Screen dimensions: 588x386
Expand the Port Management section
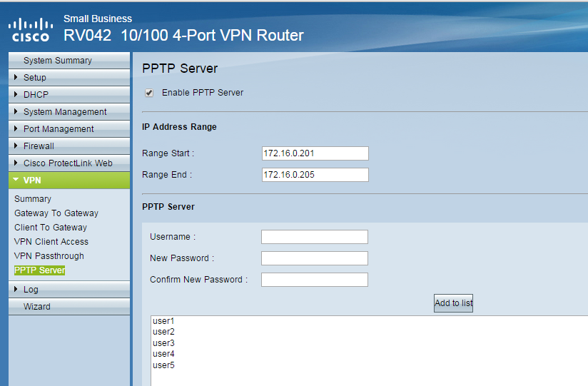[58, 129]
